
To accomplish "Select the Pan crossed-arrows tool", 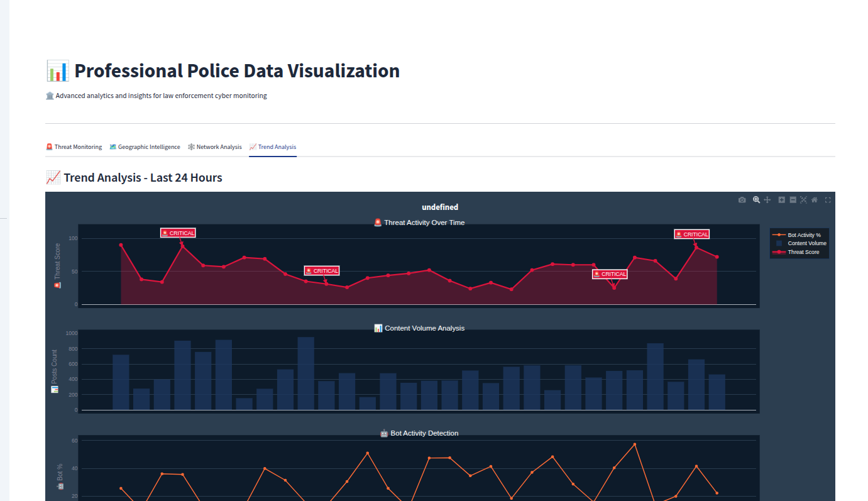I will click(767, 200).
